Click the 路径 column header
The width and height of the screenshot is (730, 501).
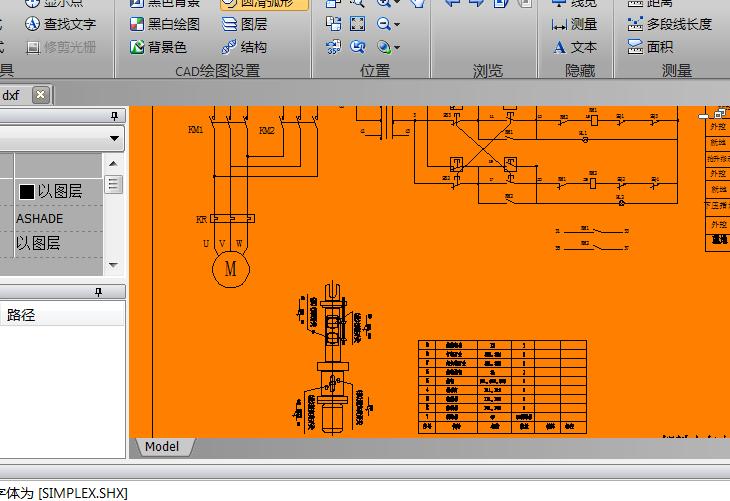point(21,315)
